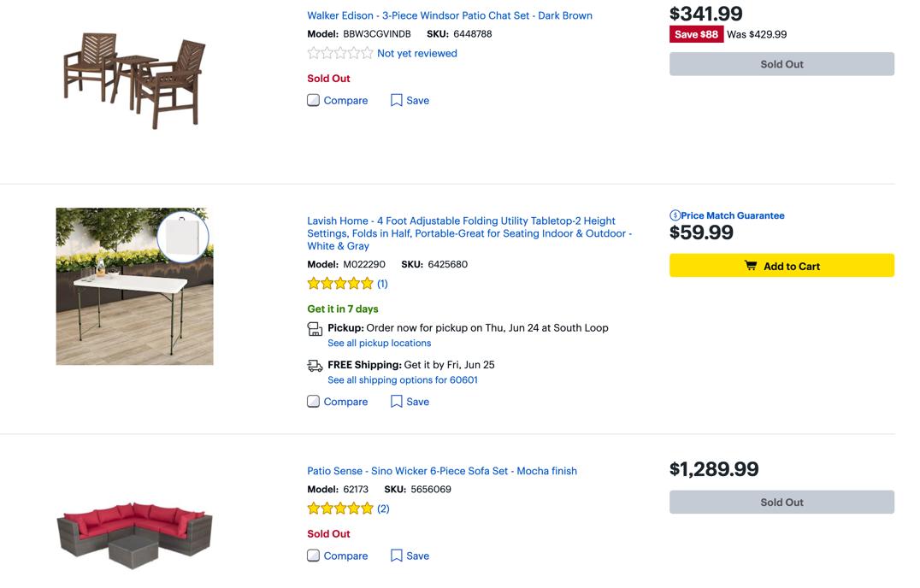Screen dimensions: 920x588
Task: Click the five-star rating for the Patio Sense sofa
Action: point(339,507)
